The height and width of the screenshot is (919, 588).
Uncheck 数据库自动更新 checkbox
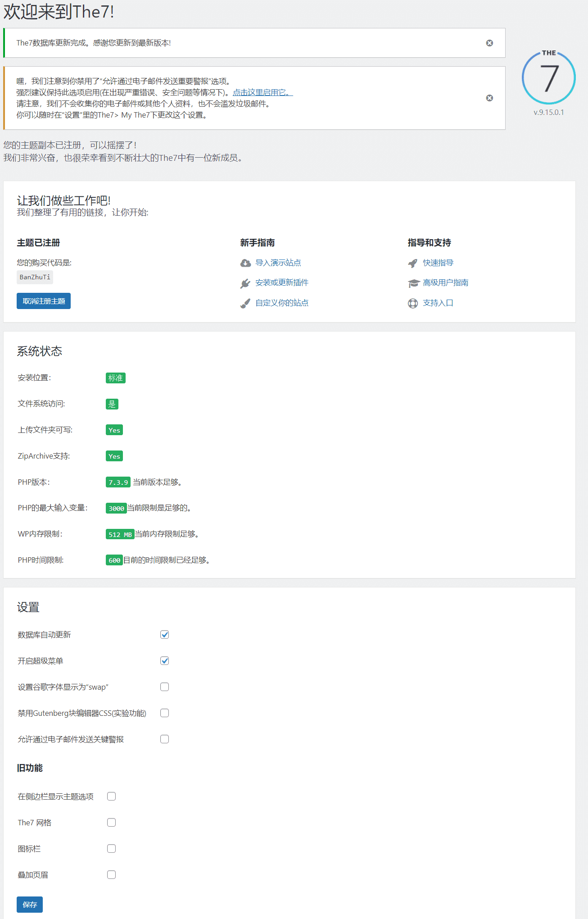click(x=165, y=635)
